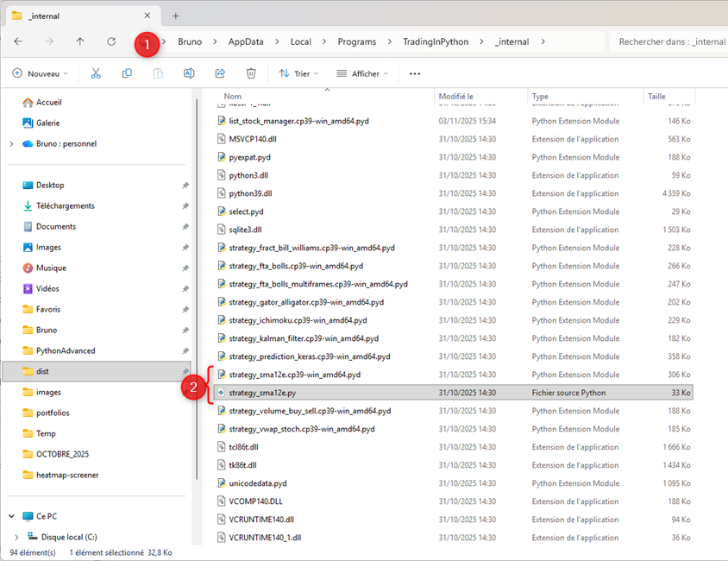Click the Share icon in toolbar

point(220,74)
